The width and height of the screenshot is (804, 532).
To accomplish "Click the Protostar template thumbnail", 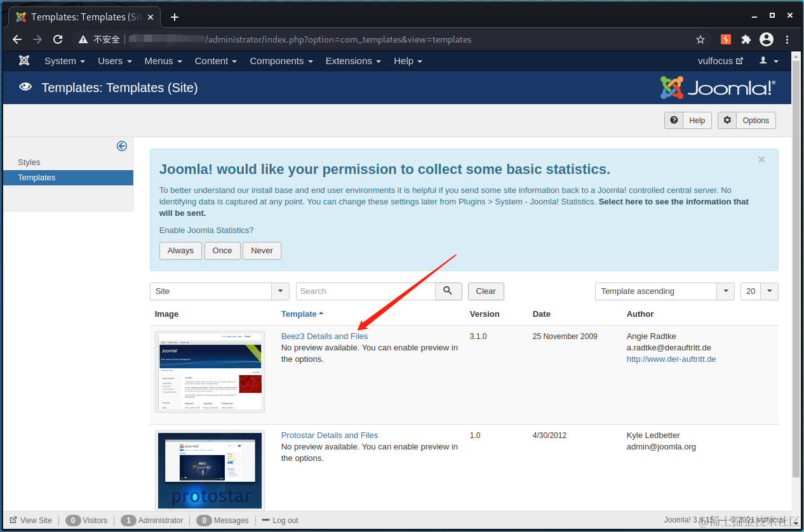I will [x=210, y=470].
